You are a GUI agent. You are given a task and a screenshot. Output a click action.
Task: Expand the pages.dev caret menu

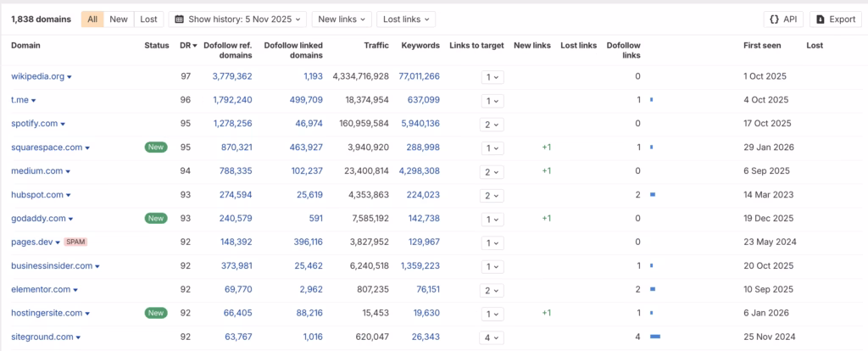click(x=58, y=242)
